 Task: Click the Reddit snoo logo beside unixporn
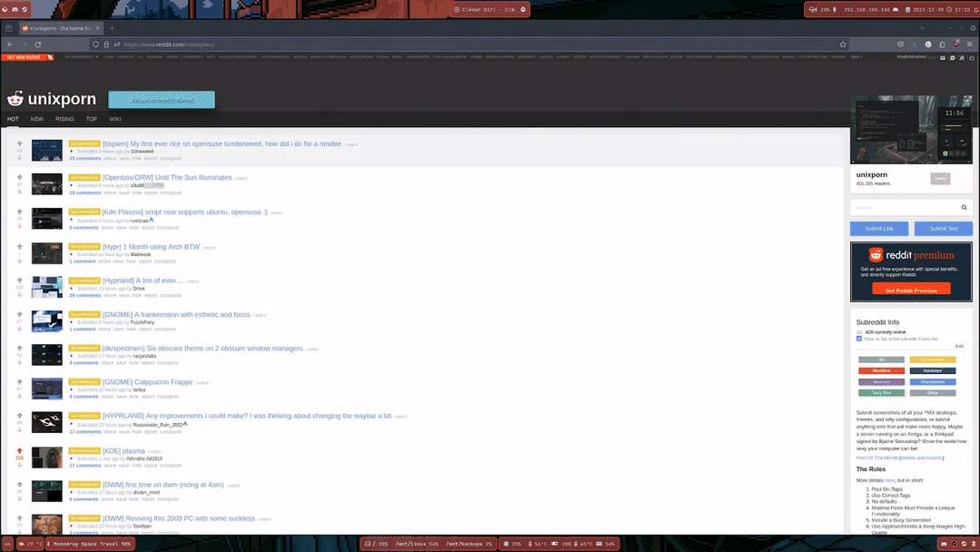click(15, 99)
